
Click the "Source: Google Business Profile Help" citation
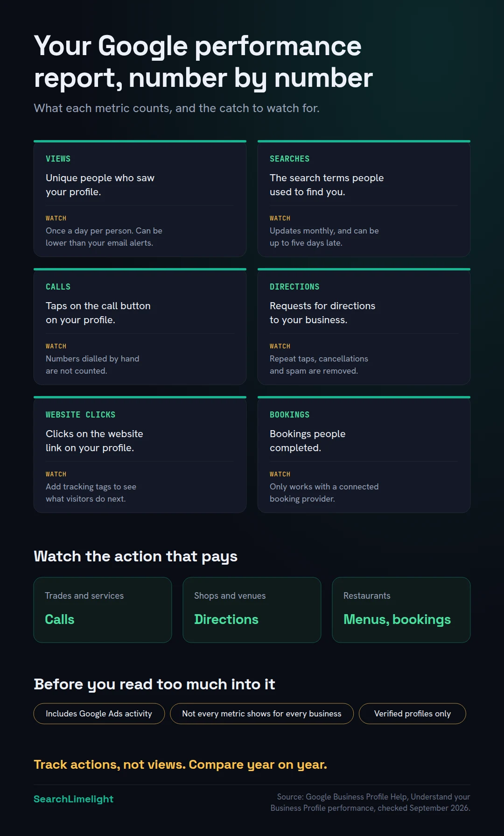(x=371, y=802)
